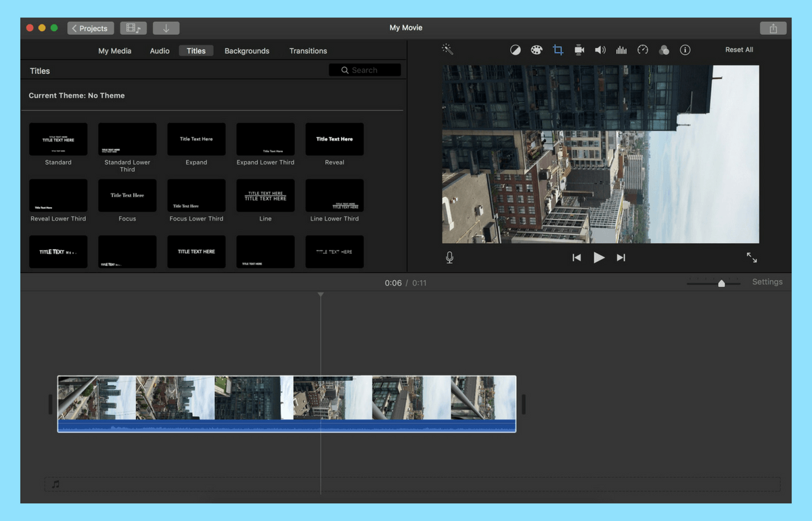Viewport: 812px width, 521px height.
Task: Click the clip's blue audio waveform
Action: [287, 426]
